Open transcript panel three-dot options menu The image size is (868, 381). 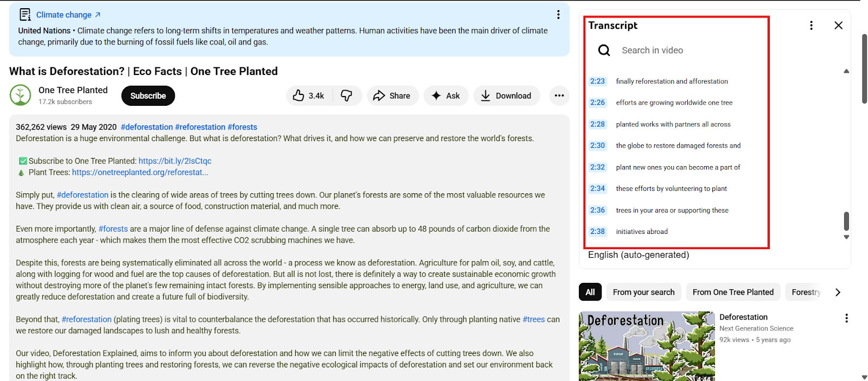click(x=811, y=26)
